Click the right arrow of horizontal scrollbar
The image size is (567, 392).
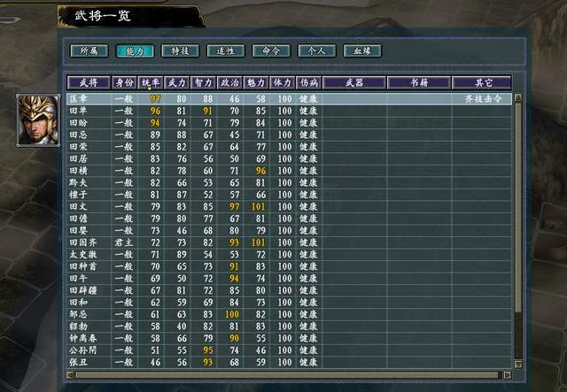pos(508,375)
